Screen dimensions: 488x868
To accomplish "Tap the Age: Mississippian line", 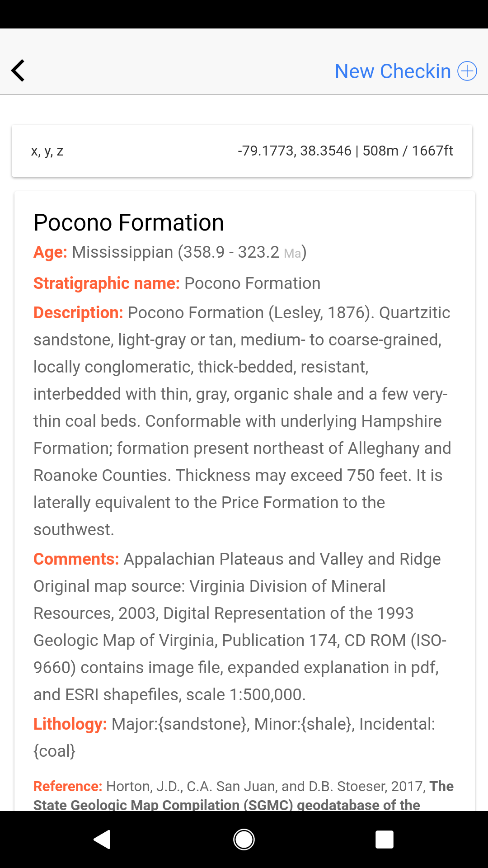I will pyautogui.click(x=170, y=252).
